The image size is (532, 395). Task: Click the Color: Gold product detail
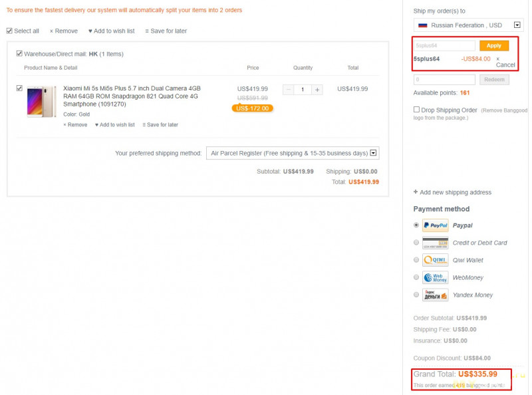tap(76, 114)
